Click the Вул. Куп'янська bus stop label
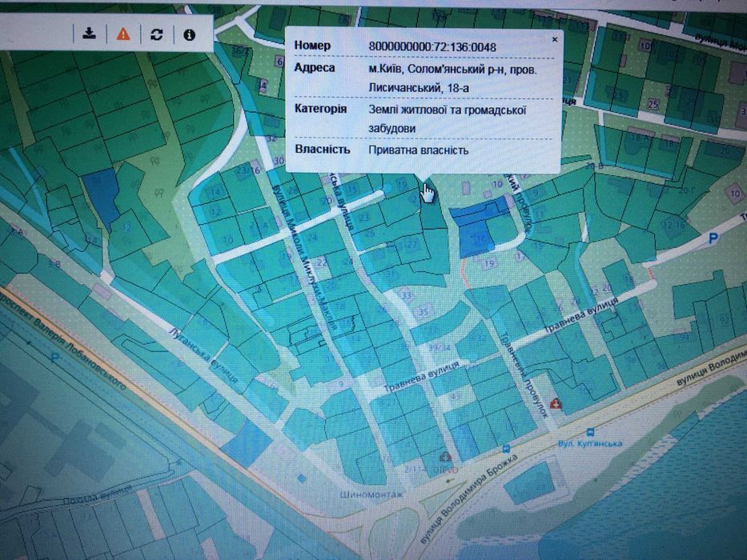This screenshot has width=747, height=560. tap(590, 443)
